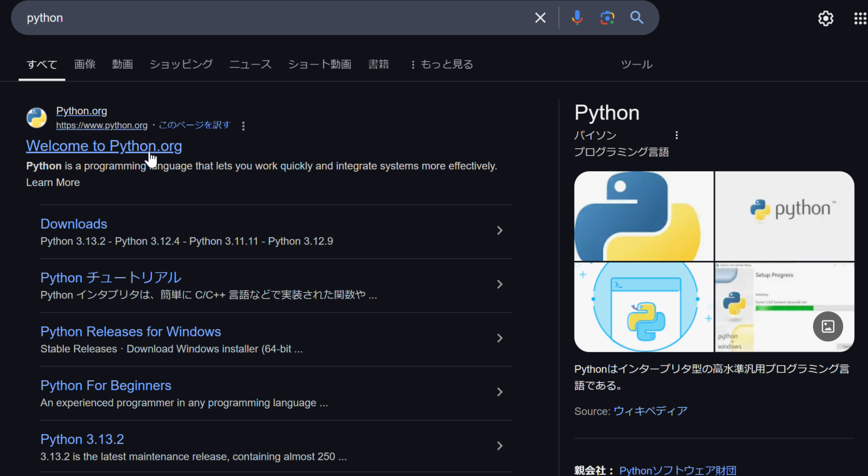Open Python Releases for Windows link
Viewport: 868px width, 476px height.
(131, 332)
